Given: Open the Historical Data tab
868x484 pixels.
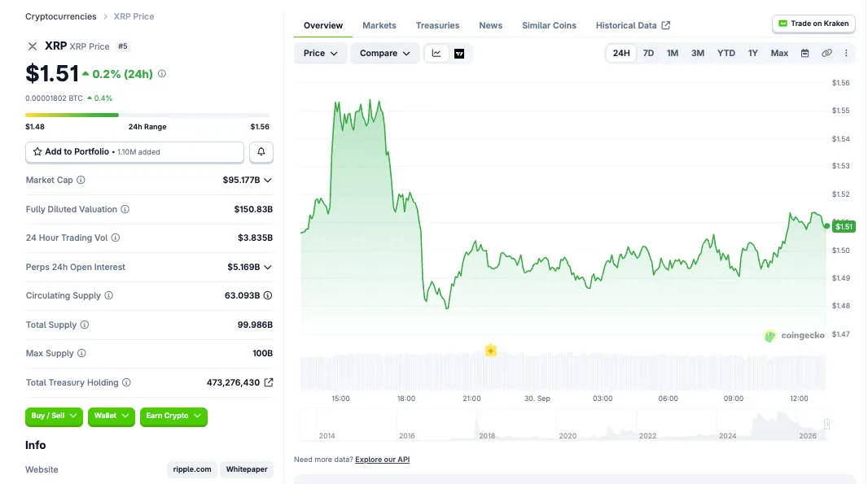Looking at the screenshot, I should 633,25.
